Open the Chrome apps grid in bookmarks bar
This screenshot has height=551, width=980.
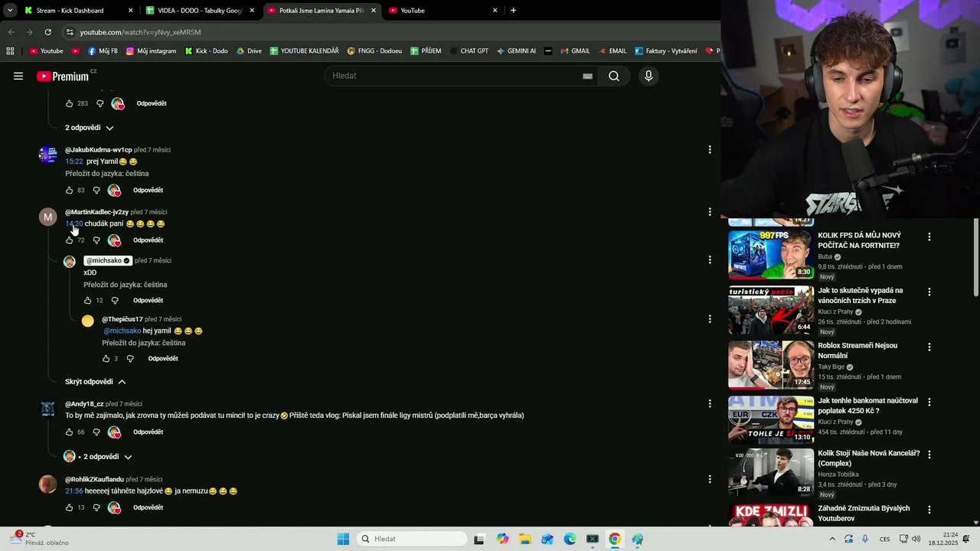pyautogui.click(x=10, y=51)
